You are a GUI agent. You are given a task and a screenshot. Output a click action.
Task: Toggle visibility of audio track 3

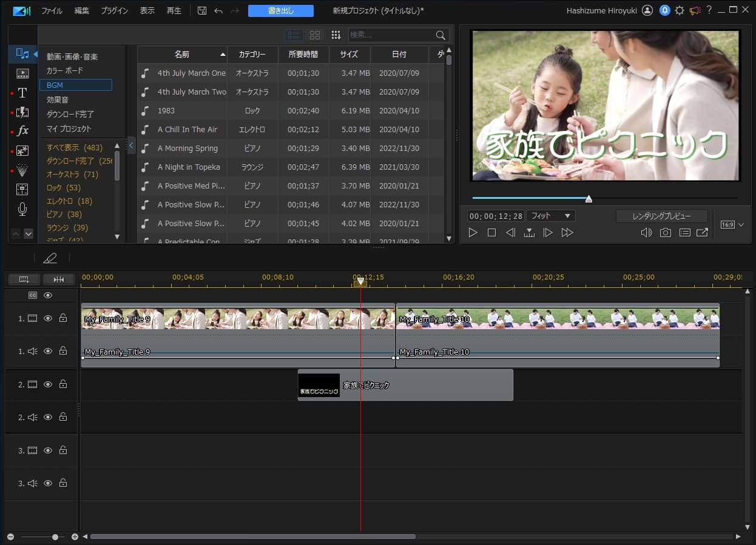(x=48, y=483)
